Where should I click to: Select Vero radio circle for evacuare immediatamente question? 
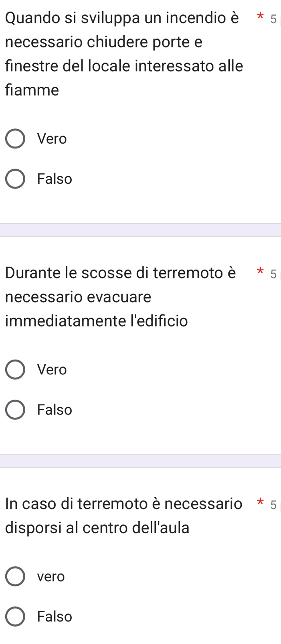[x=15, y=370]
